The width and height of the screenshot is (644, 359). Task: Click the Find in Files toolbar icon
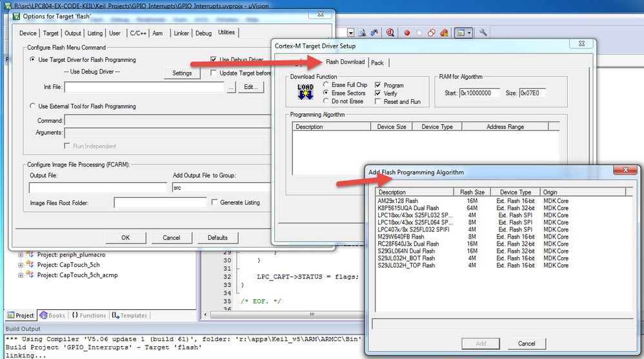[x=362, y=32]
